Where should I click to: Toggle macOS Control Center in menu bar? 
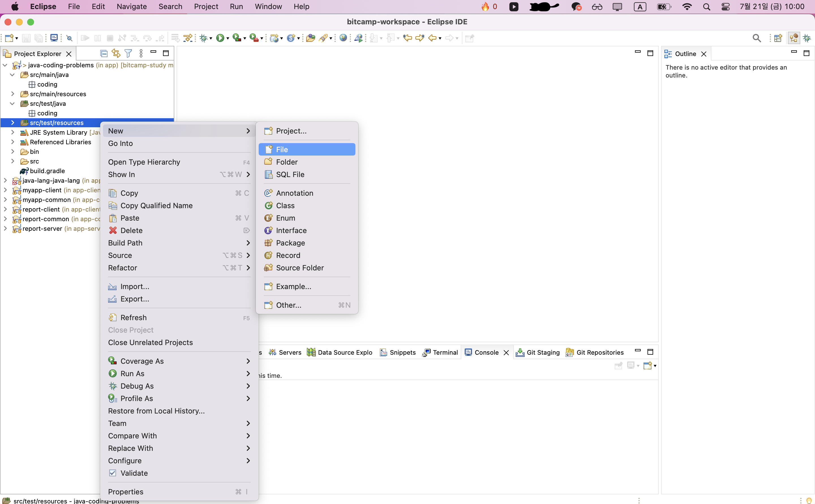(725, 7)
